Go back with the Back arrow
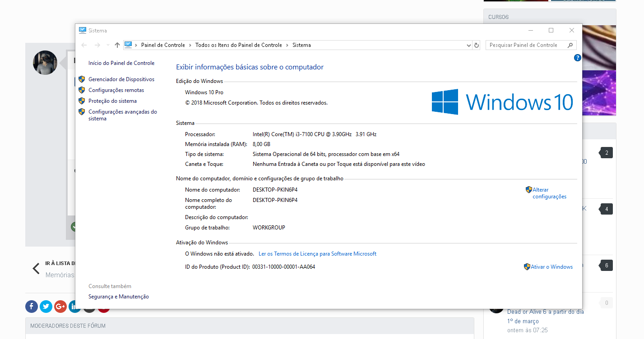644x339 pixels. click(x=84, y=45)
